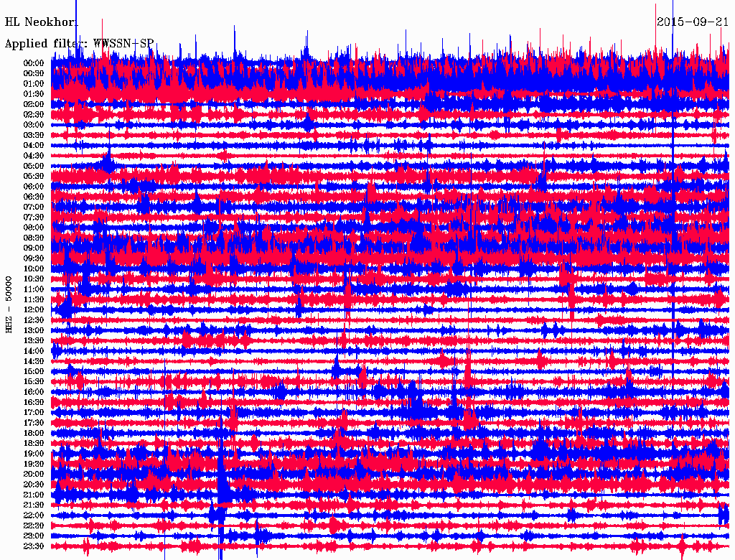The image size is (735, 560).
Task: Select the 22:30 time label
Action: [x=34, y=526]
